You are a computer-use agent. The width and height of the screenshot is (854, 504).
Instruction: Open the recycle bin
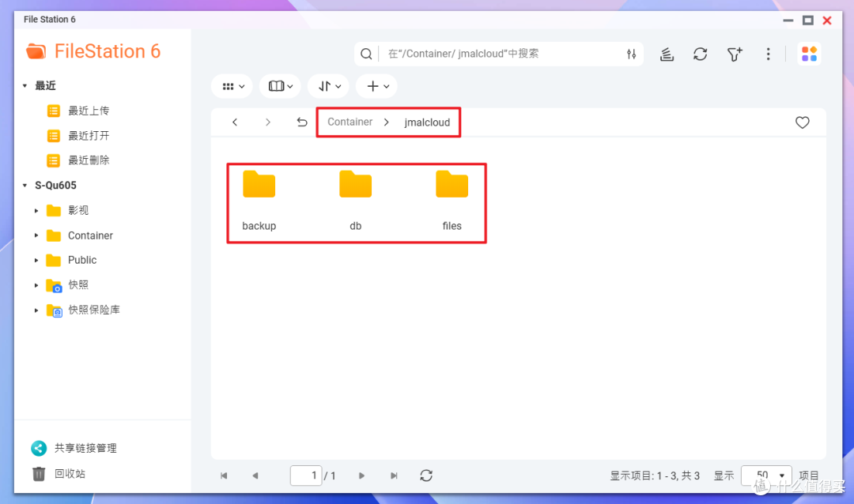pyautogui.click(x=59, y=473)
